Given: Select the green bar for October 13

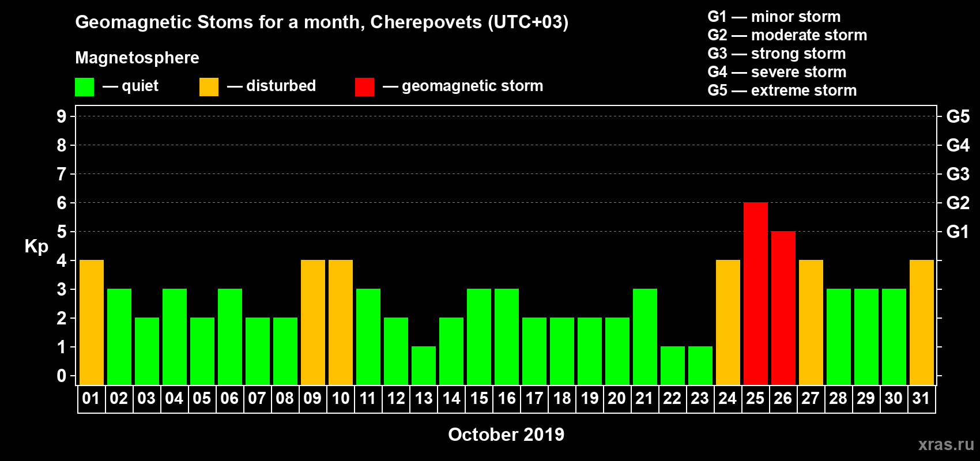Looking at the screenshot, I should coord(424,366).
